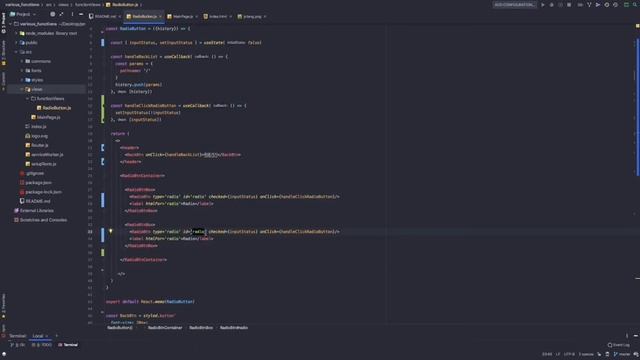Click the Terminal tool window button

pos(68,345)
